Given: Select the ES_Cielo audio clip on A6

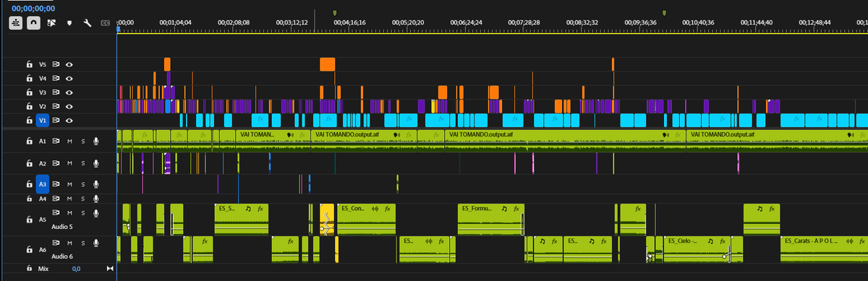Looking at the screenshot, I should tap(698, 250).
